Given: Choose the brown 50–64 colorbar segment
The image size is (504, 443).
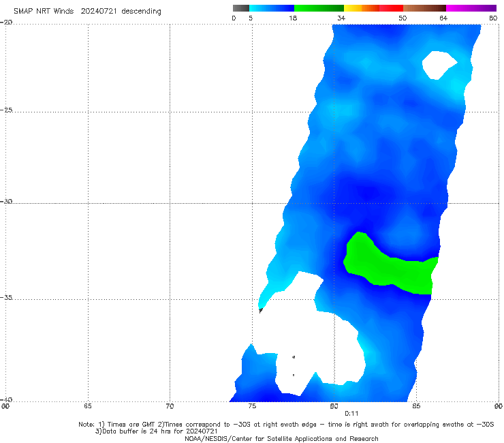Looking at the screenshot, I should click(x=424, y=8).
